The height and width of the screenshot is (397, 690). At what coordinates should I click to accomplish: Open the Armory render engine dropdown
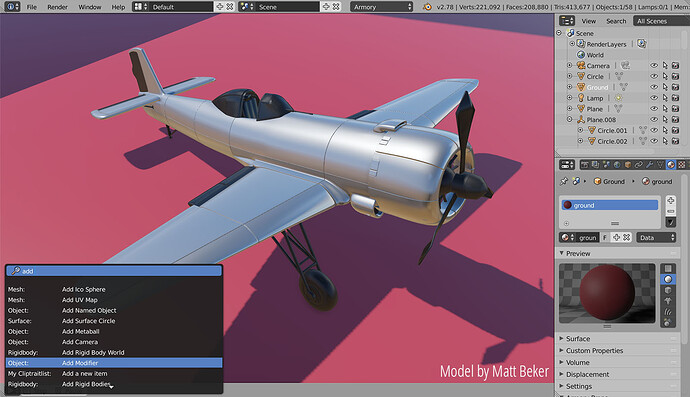(382, 7)
